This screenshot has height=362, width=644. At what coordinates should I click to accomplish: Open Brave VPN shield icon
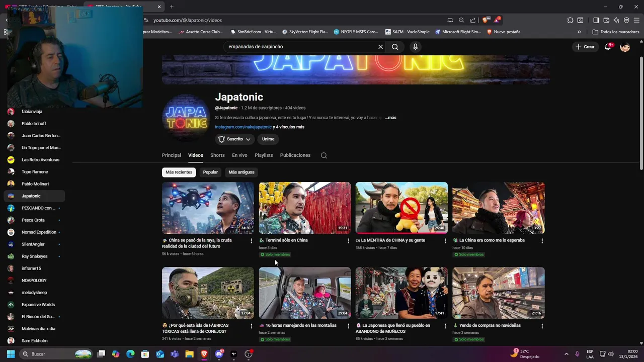[x=626, y=20]
